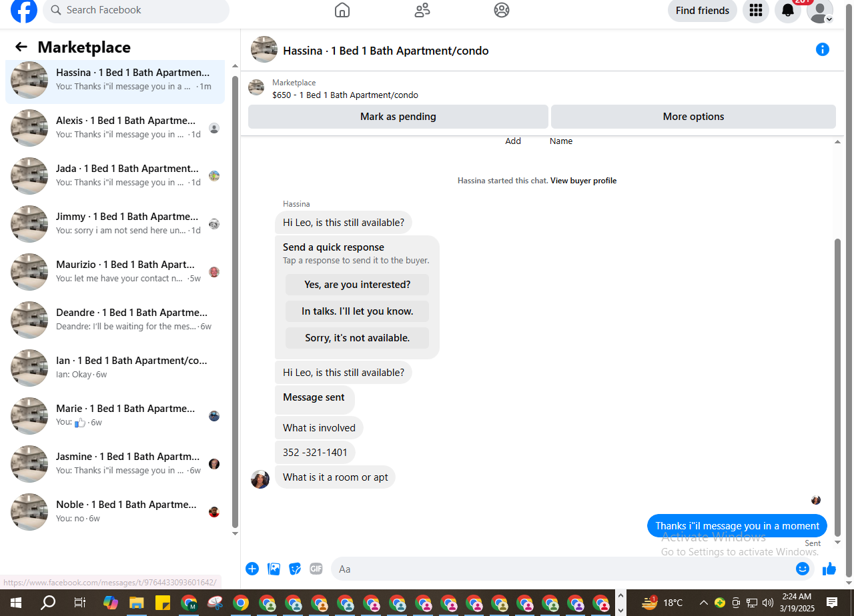This screenshot has width=854, height=616.
Task: Send quick reply "Yes, are you interested?"
Action: 358,285
